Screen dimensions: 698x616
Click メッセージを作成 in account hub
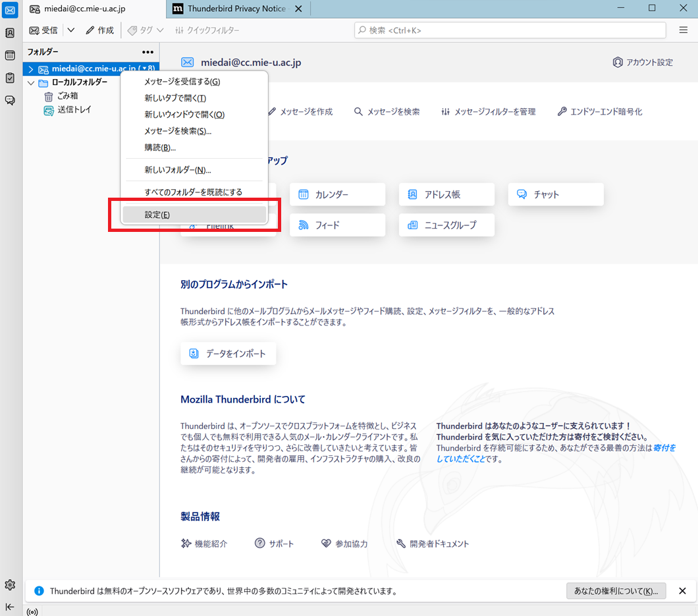300,112
